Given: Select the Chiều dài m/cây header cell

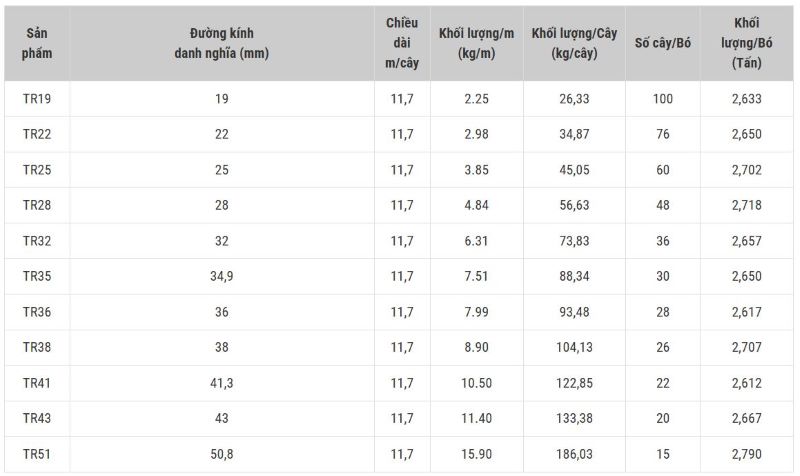Looking at the screenshot, I should tap(402, 43).
